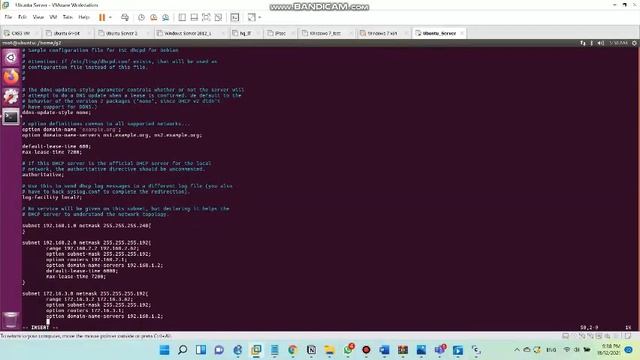Open Bandicam recorder taskbar icon
Screen dimensions: 640x360
pyautogui.click(x=366, y=350)
